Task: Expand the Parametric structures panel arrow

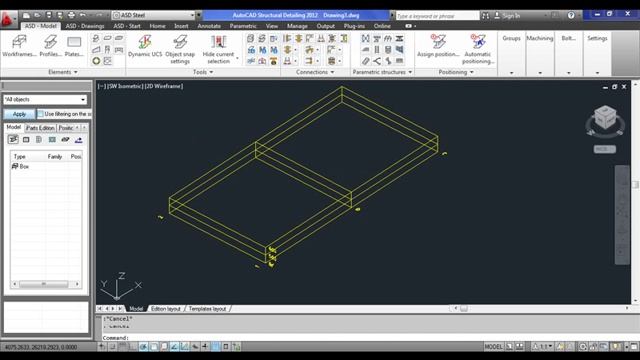Action: tap(410, 72)
